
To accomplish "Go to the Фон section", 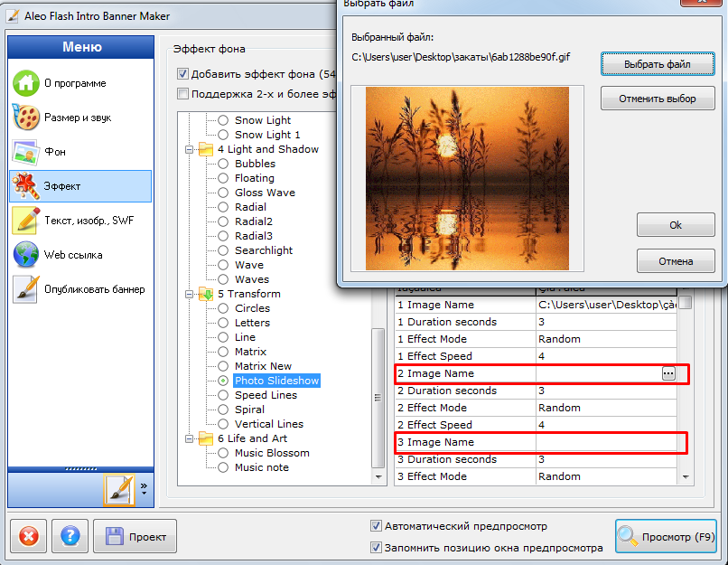I will (x=80, y=152).
